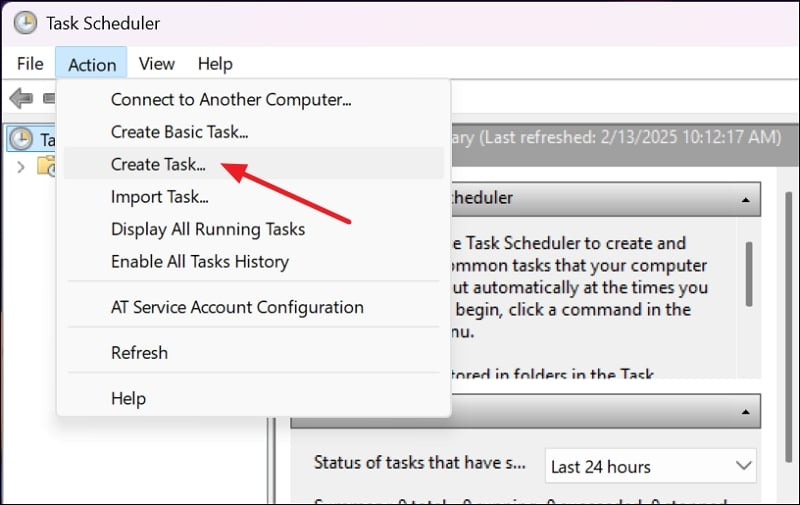The width and height of the screenshot is (800, 505).
Task: Click the overview text scrollbar
Action: coord(749,274)
